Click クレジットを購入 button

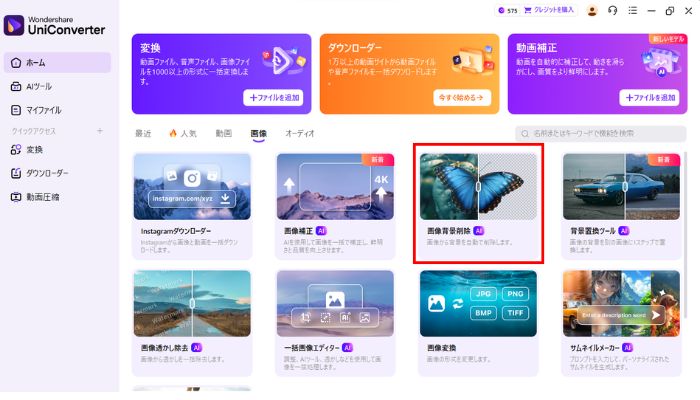[549, 10]
